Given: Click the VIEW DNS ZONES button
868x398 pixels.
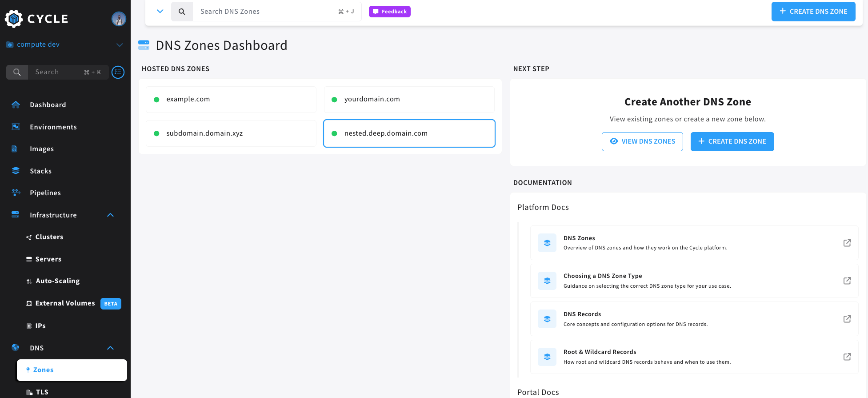Looking at the screenshot, I should (642, 141).
